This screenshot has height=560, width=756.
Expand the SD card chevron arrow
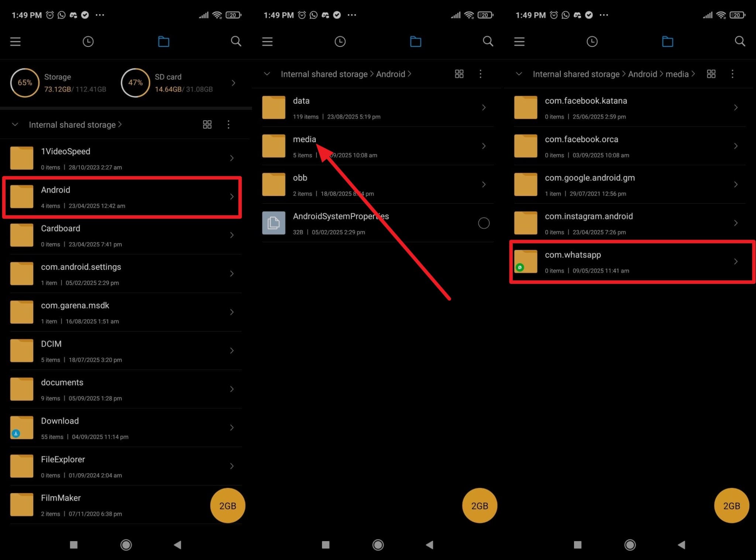(233, 83)
